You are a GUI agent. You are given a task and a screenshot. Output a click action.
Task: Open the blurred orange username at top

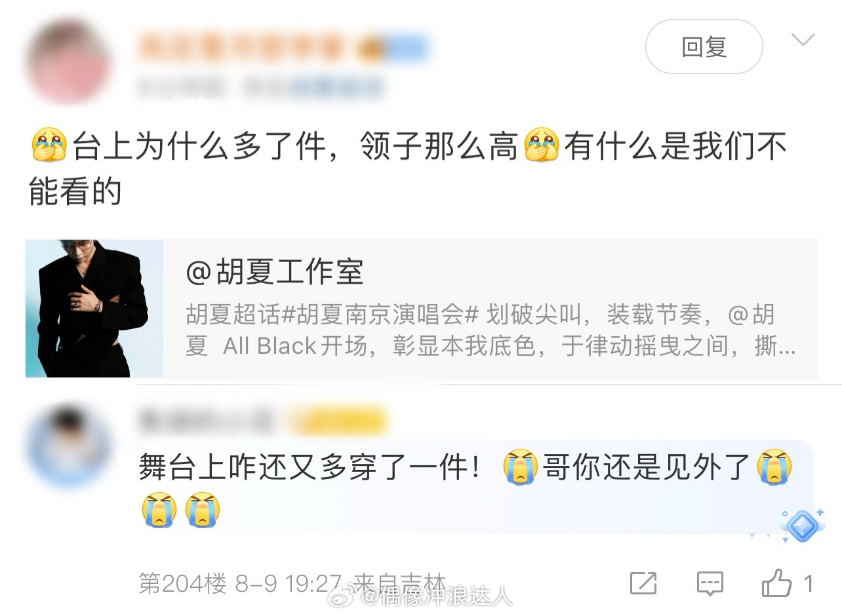click(241, 48)
